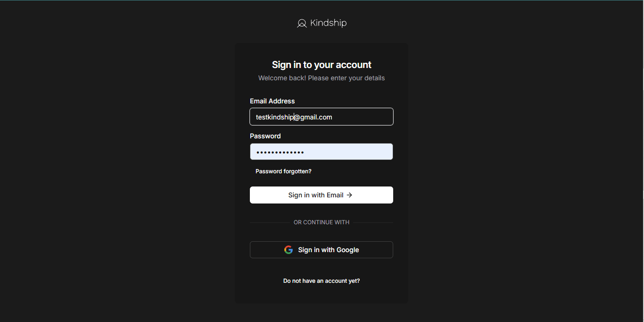Screen dimensions: 644x322
Task: Focus the Password input field
Action: click(322, 152)
